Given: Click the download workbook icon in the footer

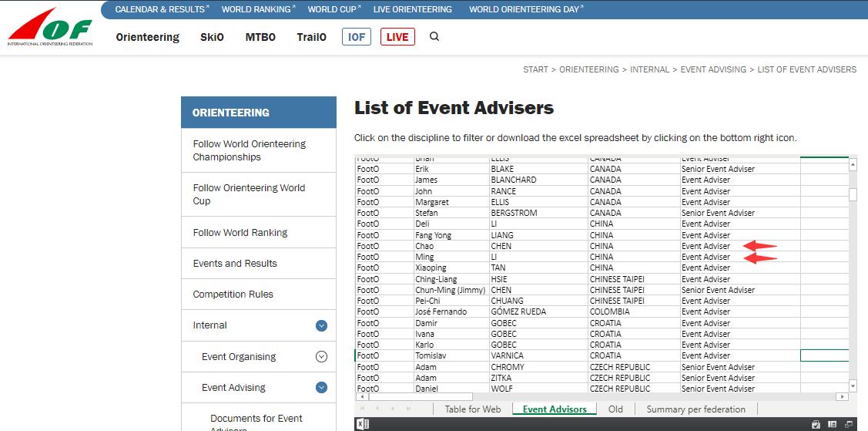Looking at the screenshot, I should tap(815, 424).
